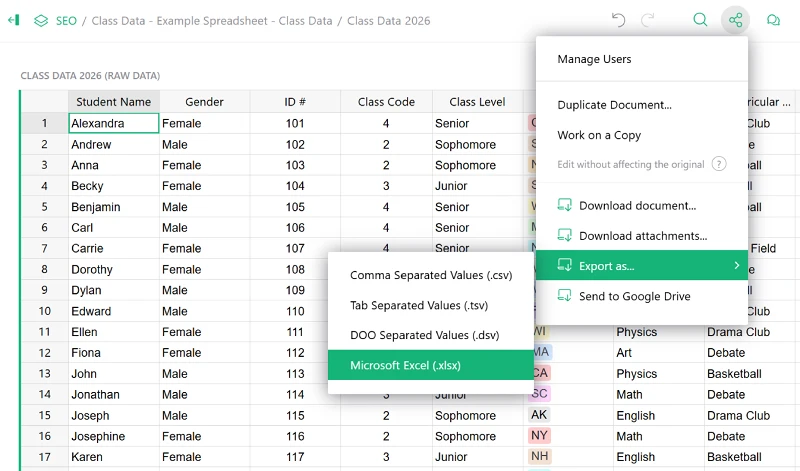This screenshot has width=800, height=471.
Task: Click the undo arrow icon
Action: (x=618, y=20)
